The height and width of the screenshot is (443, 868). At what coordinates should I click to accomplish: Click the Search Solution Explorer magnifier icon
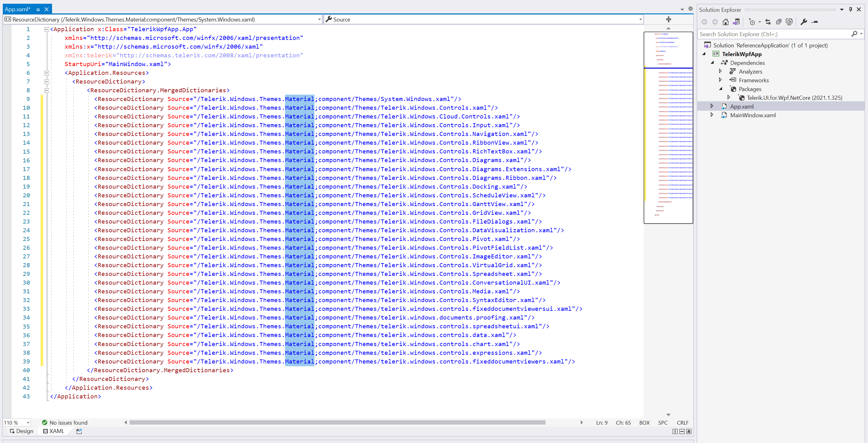[855, 34]
